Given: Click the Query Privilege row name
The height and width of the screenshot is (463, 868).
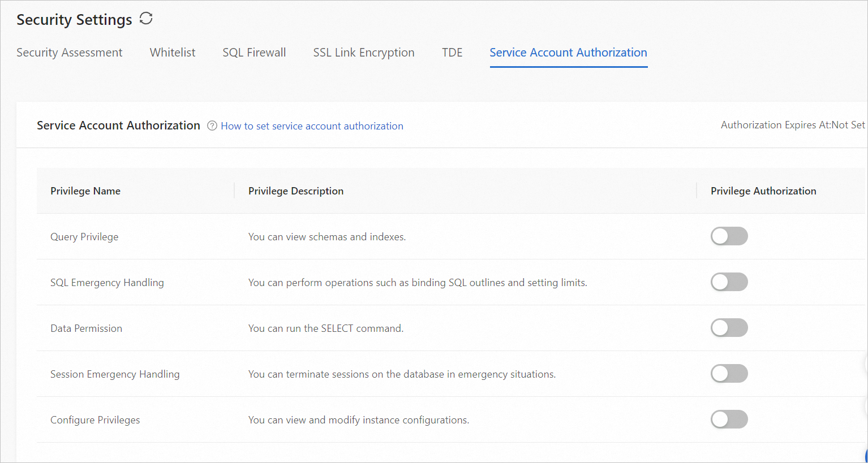Looking at the screenshot, I should pyautogui.click(x=84, y=237).
